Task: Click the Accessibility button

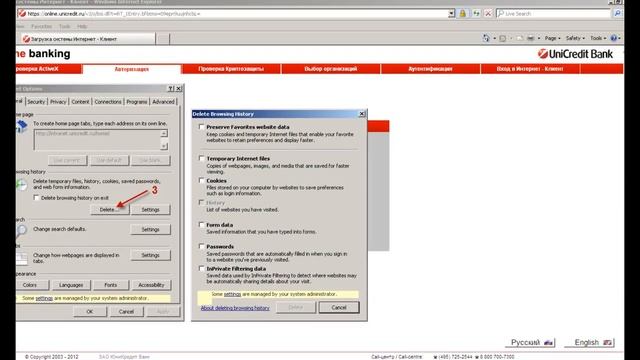Action: click(x=151, y=285)
